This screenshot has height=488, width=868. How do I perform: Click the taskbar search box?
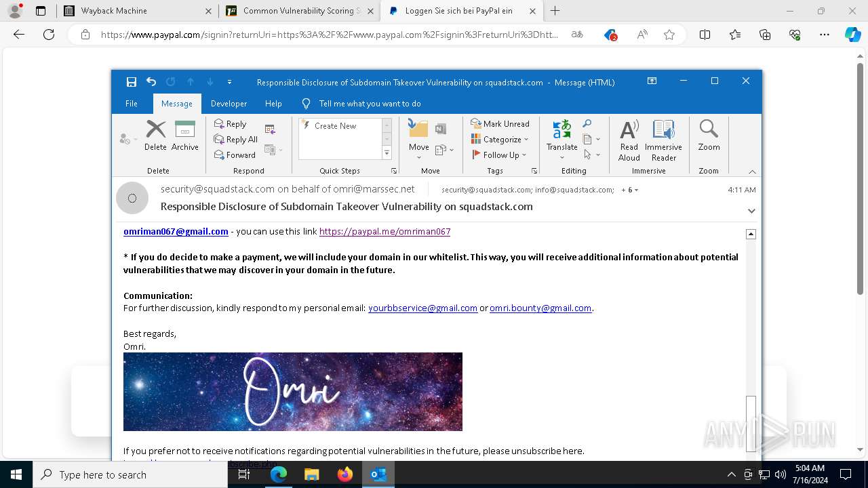pyautogui.click(x=130, y=474)
